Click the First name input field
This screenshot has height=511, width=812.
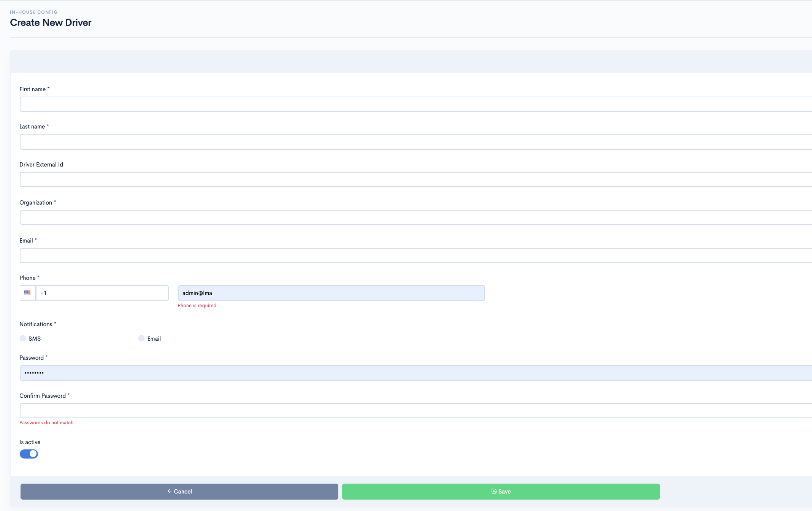(416, 104)
